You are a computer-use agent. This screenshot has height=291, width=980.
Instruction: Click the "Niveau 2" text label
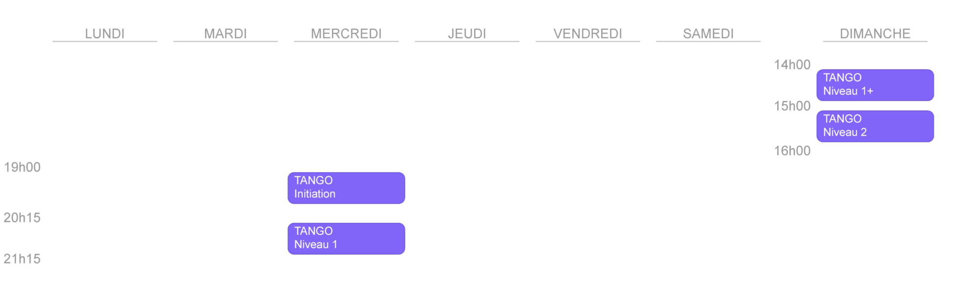point(845,132)
